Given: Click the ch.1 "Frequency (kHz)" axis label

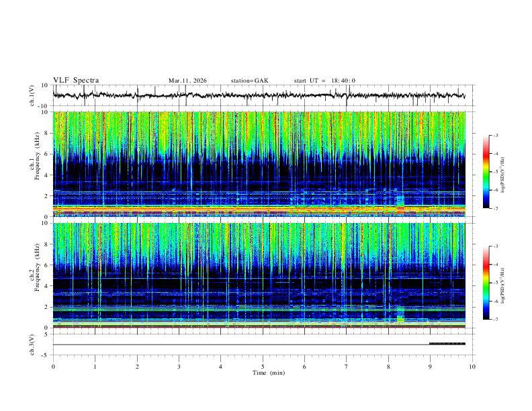Looking at the screenshot, I should point(37,156).
